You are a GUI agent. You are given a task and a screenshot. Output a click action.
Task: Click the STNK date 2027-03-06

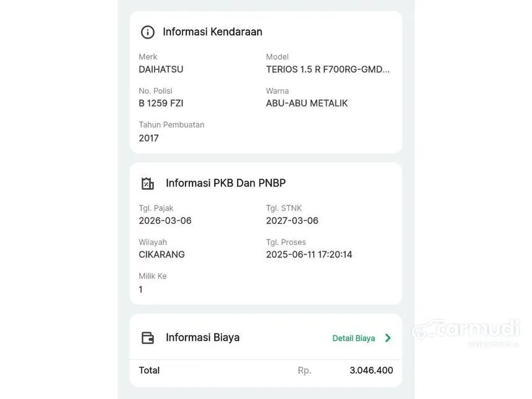click(292, 221)
